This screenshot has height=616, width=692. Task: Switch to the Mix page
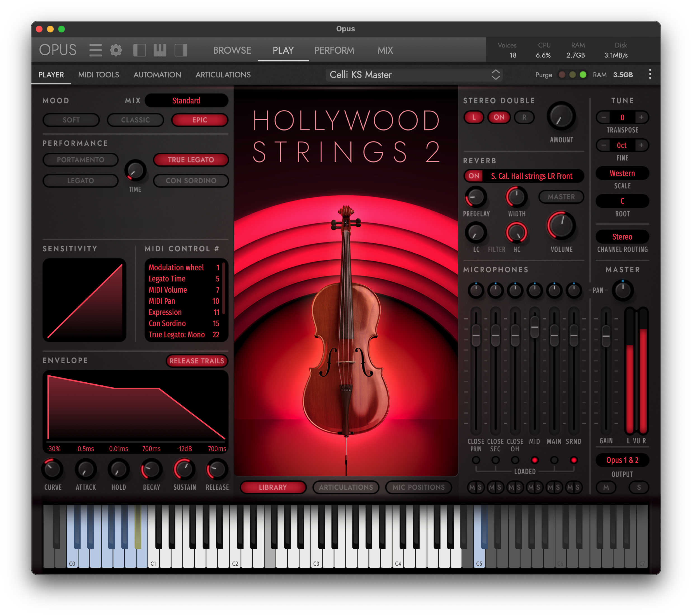385,50
